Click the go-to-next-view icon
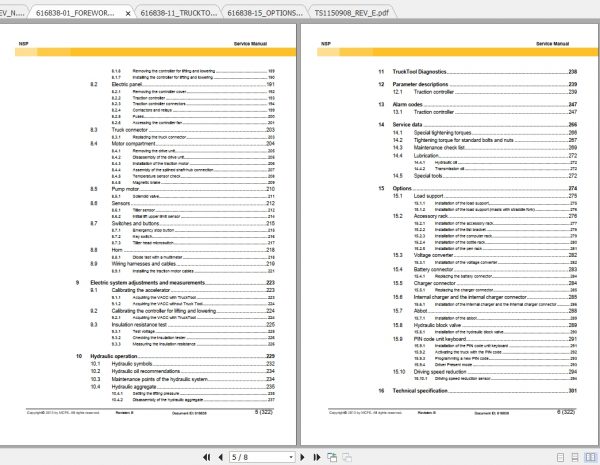The width and height of the screenshot is (600, 465). pos(332,457)
